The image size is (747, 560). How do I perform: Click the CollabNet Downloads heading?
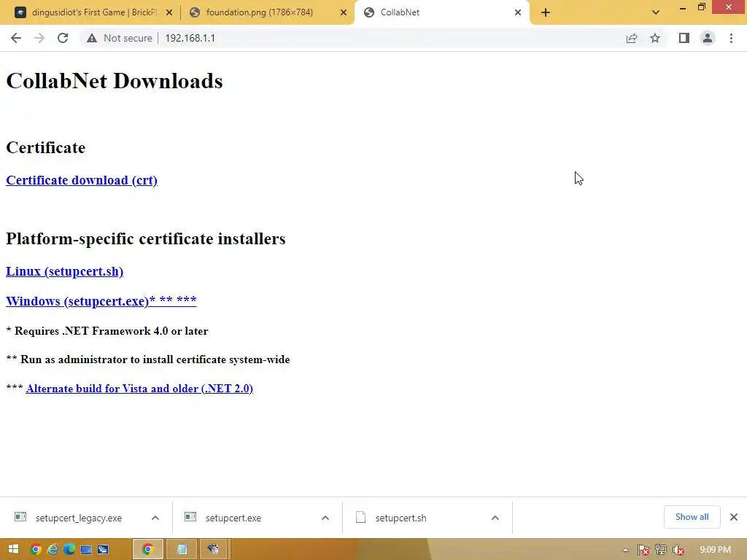pos(115,81)
